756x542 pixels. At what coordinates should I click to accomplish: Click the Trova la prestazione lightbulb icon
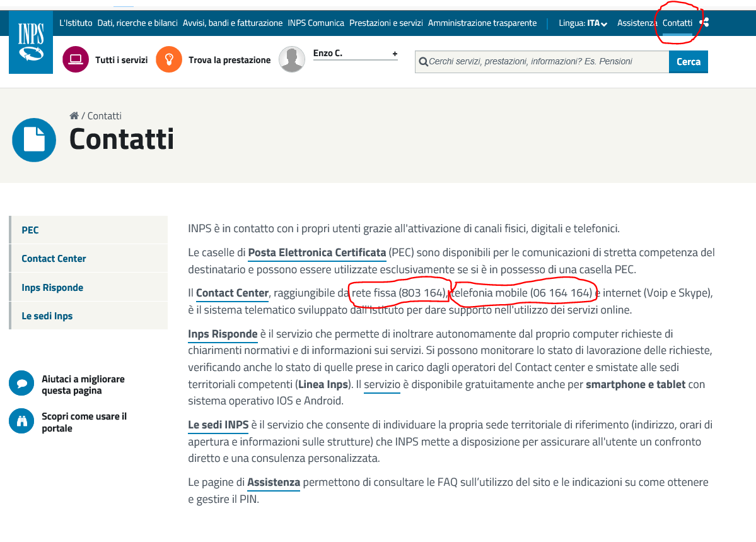[x=169, y=60]
